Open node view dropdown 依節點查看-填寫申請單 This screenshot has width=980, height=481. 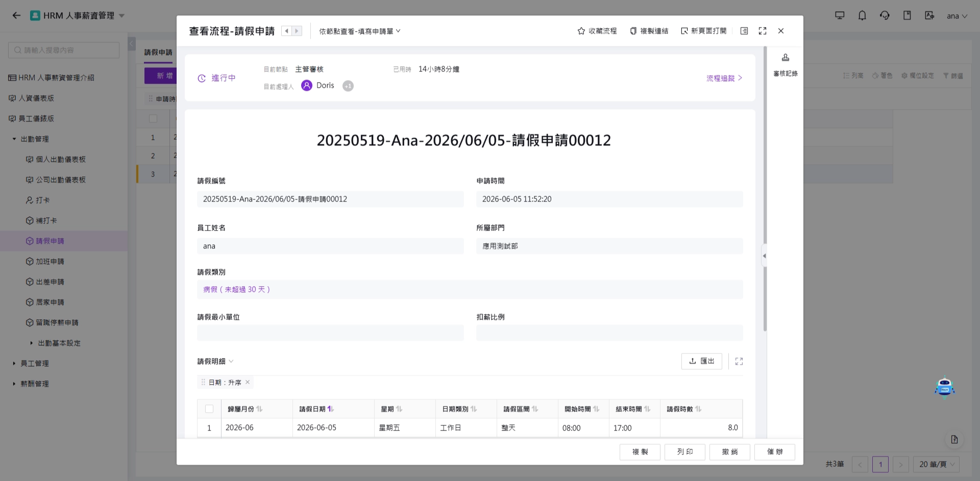(x=360, y=31)
